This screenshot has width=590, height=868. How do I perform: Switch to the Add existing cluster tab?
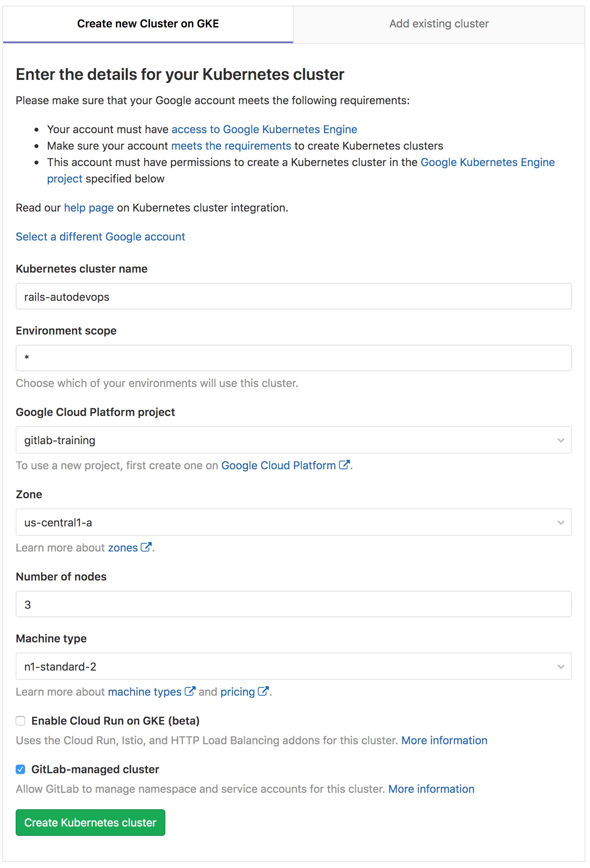coord(439,24)
